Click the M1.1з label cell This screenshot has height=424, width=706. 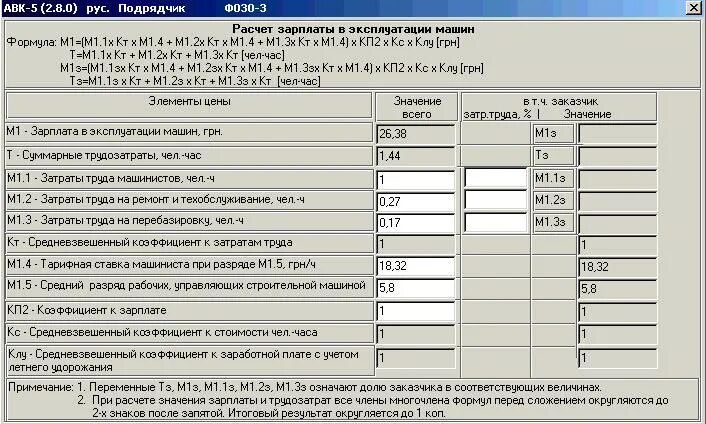click(x=553, y=178)
